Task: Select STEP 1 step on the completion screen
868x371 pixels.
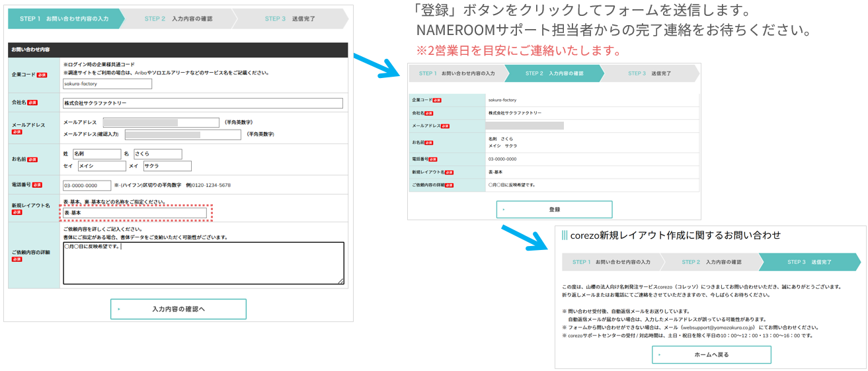Action: pyautogui.click(x=612, y=262)
